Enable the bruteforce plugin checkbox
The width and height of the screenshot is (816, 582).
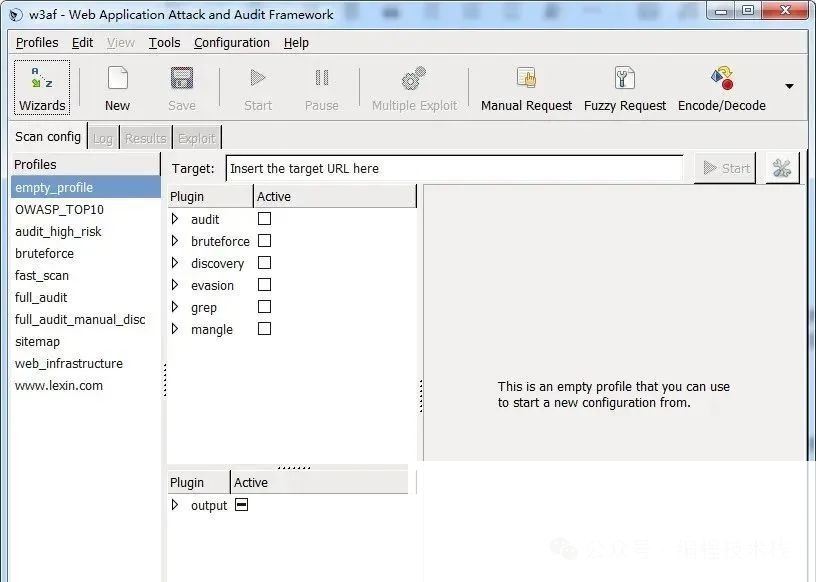tap(264, 241)
